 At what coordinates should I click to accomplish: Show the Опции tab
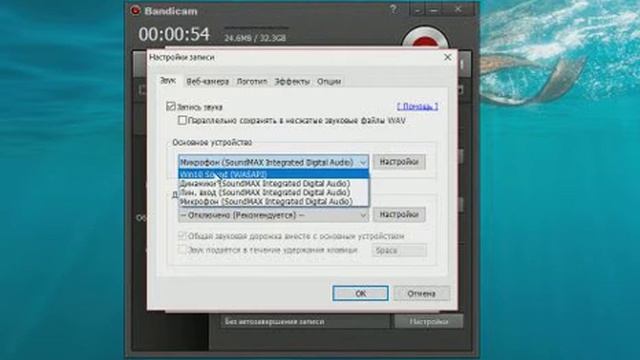click(329, 81)
